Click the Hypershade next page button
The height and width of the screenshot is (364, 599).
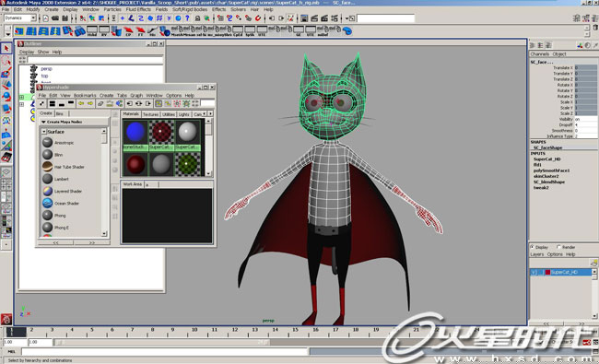91,242
